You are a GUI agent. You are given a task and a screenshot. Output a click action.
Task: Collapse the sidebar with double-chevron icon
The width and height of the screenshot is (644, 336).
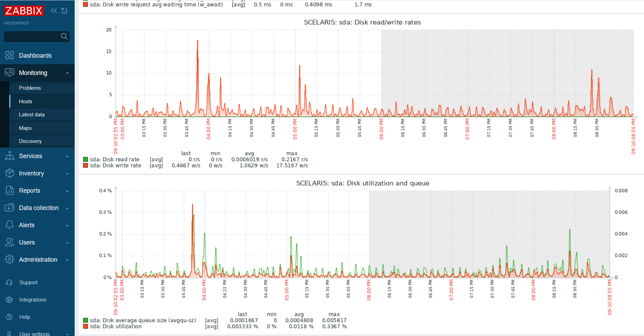point(54,11)
